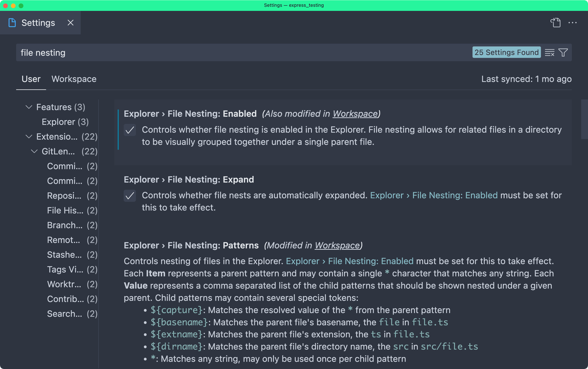This screenshot has height=369, width=588.
Task: Click inside the file nesting search field
Action: (146, 52)
